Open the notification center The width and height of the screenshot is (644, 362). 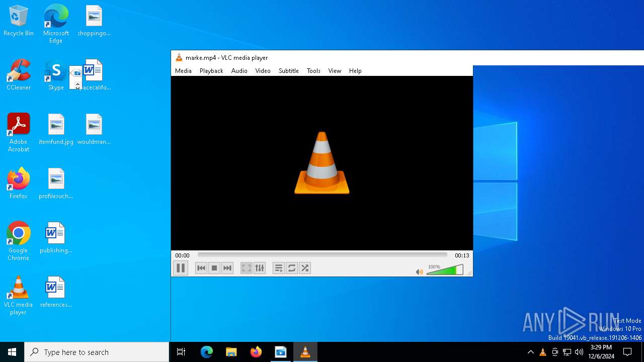(627, 352)
